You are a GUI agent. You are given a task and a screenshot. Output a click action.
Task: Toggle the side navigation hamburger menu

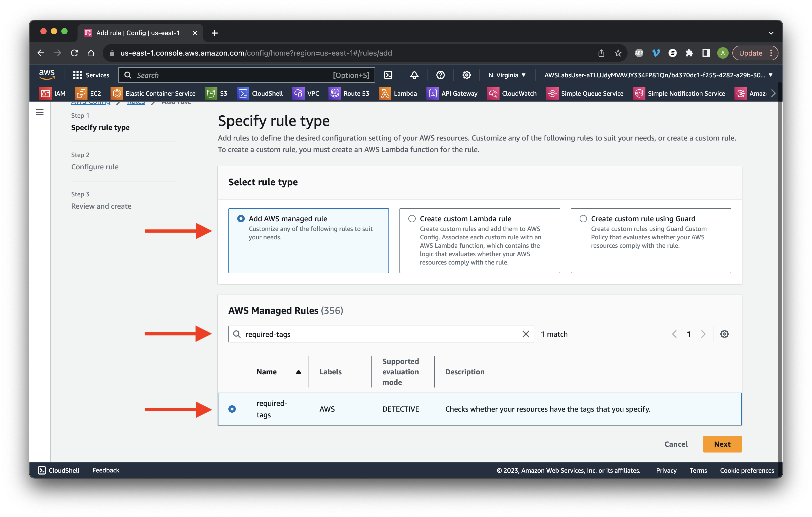40,112
